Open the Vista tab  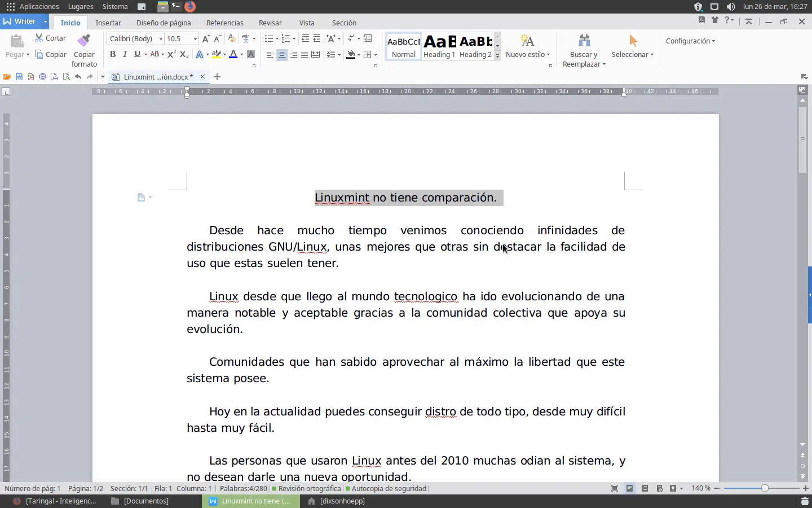(307, 23)
